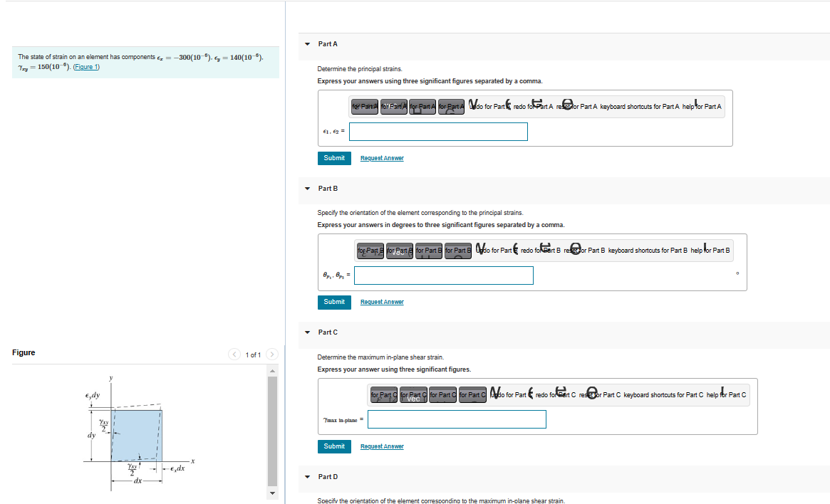Submit the Part C answer
The width and height of the screenshot is (830, 504).
(334, 446)
